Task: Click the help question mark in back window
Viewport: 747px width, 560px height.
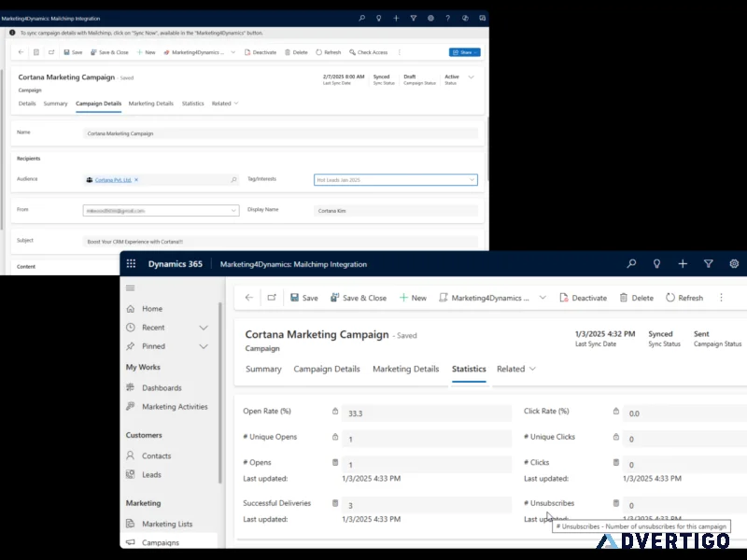Action: [447, 18]
